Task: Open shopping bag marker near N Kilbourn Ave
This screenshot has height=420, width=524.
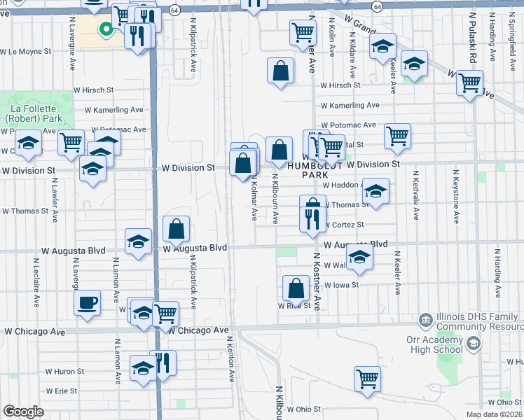Action: (280, 152)
